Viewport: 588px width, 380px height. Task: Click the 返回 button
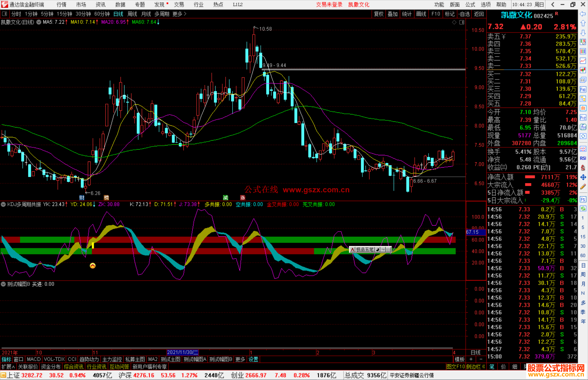click(x=479, y=14)
